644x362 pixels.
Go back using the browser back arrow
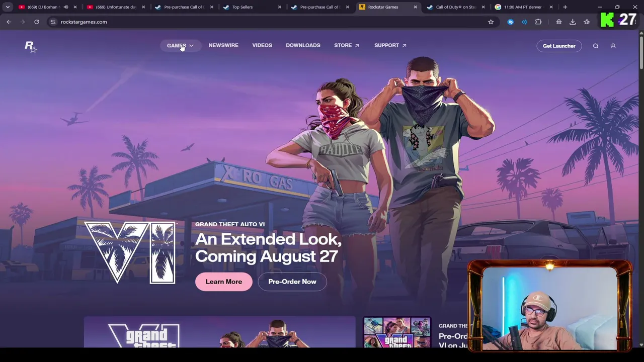tap(9, 22)
